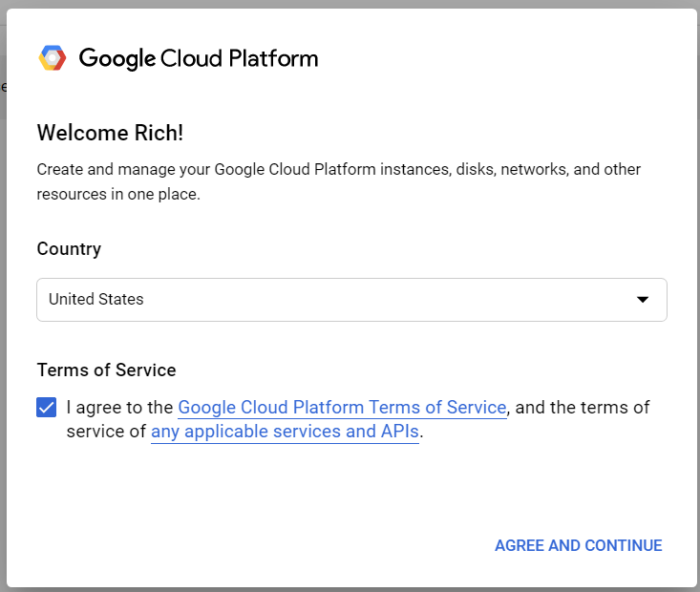Click the 'Create and manage your Google Cloud Platform' description
The image size is (700, 592).
click(338, 181)
